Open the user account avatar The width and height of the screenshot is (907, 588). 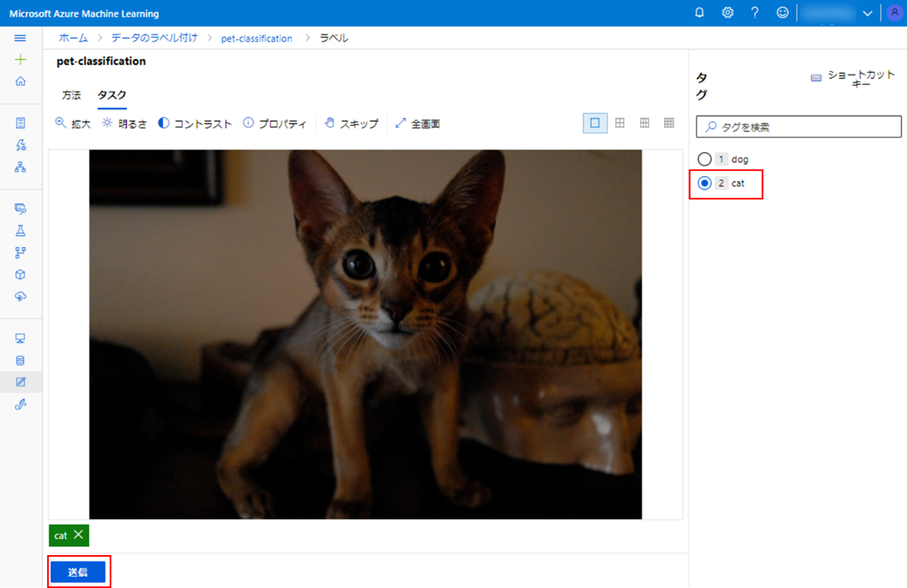894,13
